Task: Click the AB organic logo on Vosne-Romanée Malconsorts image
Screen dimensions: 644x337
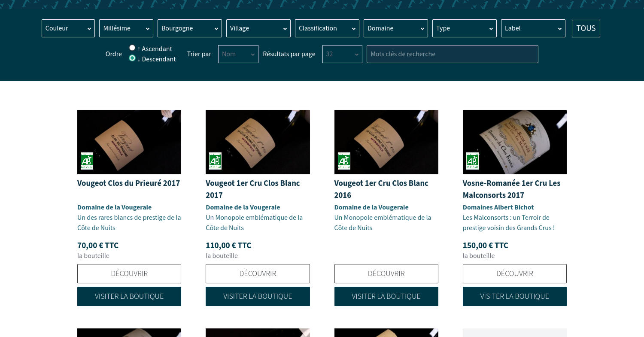Action: [x=472, y=161]
